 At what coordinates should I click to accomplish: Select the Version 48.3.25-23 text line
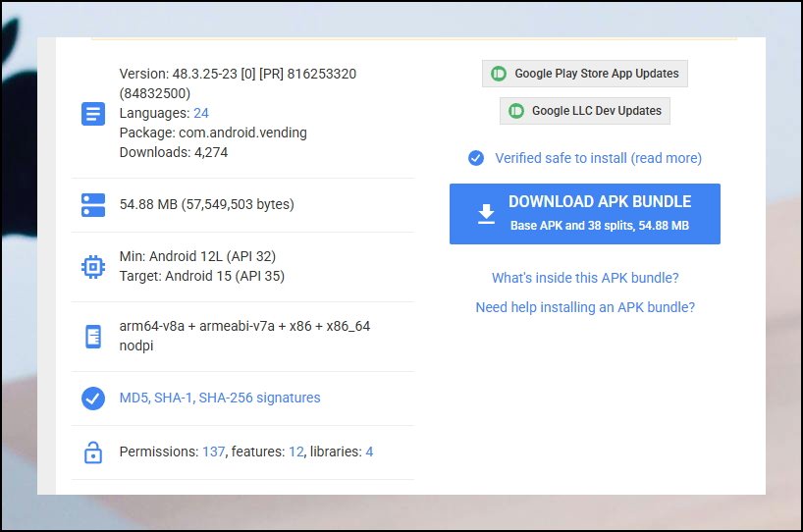coord(238,74)
